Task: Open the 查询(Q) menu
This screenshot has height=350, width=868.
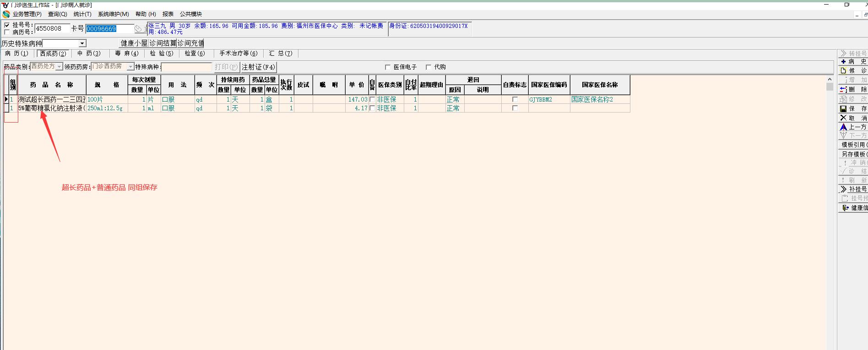Action: [58, 14]
